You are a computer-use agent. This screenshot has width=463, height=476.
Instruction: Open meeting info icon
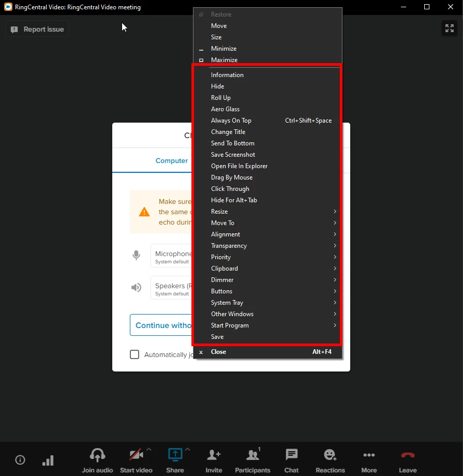pyautogui.click(x=20, y=459)
